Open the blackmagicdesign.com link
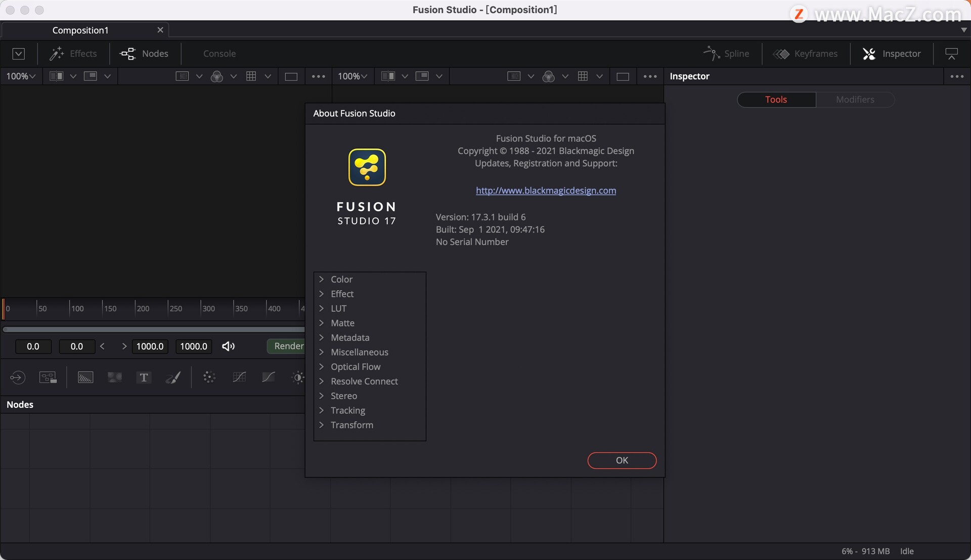This screenshot has height=560, width=971. tap(546, 191)
